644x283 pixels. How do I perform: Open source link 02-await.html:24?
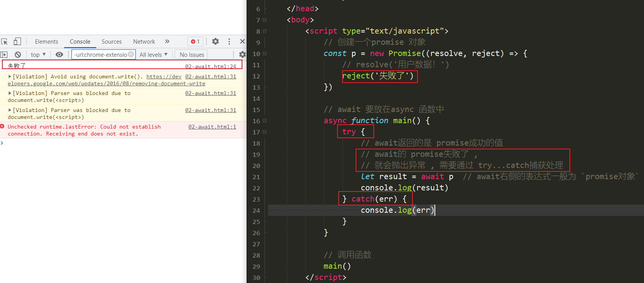point(211,66)
